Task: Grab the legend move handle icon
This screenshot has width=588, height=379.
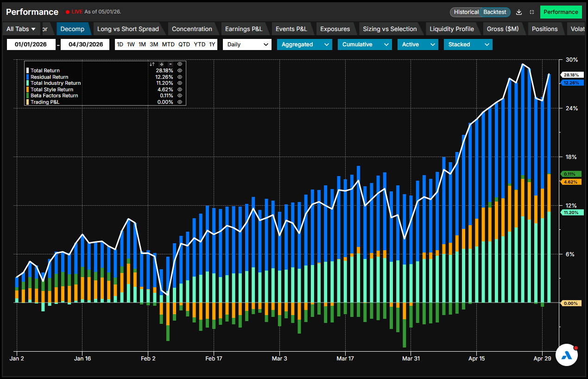Action: coord(161,64)
